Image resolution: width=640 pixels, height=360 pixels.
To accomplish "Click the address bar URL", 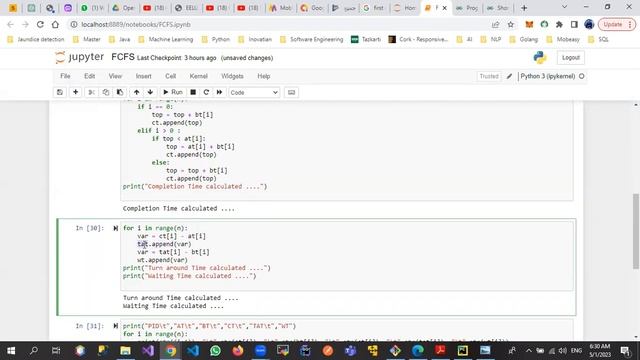I will 136,24.
